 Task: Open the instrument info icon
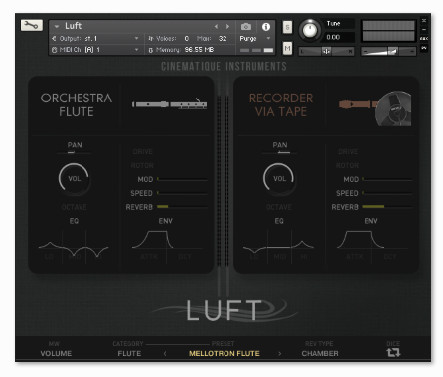click(266, 27)
